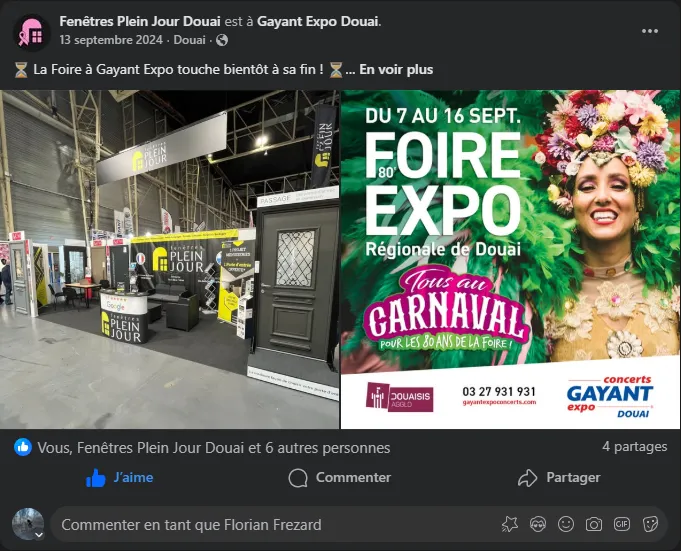Viewport: 681px width, 551px height.
Task: Click the Douai location tag
Action: [x=189, y=40]
